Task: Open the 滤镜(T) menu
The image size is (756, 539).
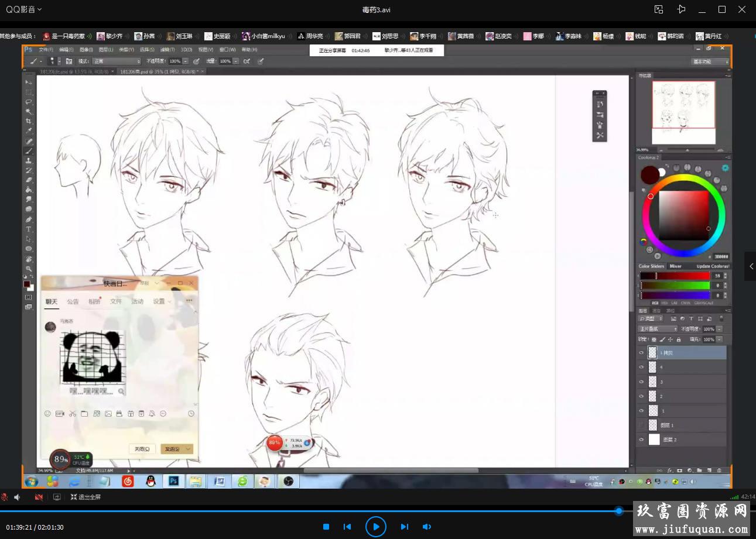Action: [x=167, y=50]
